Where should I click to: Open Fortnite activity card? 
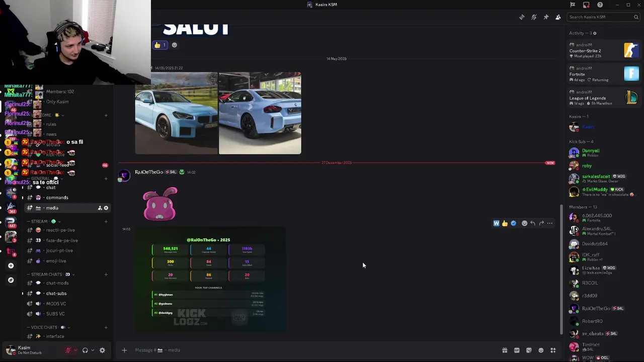tap(604, 74)
